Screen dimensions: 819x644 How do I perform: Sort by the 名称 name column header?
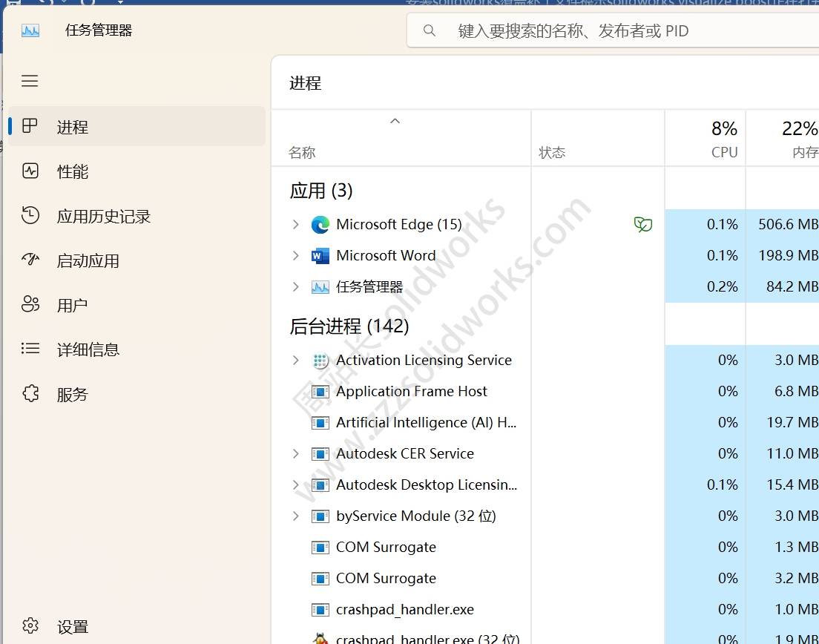pos(302,152)
